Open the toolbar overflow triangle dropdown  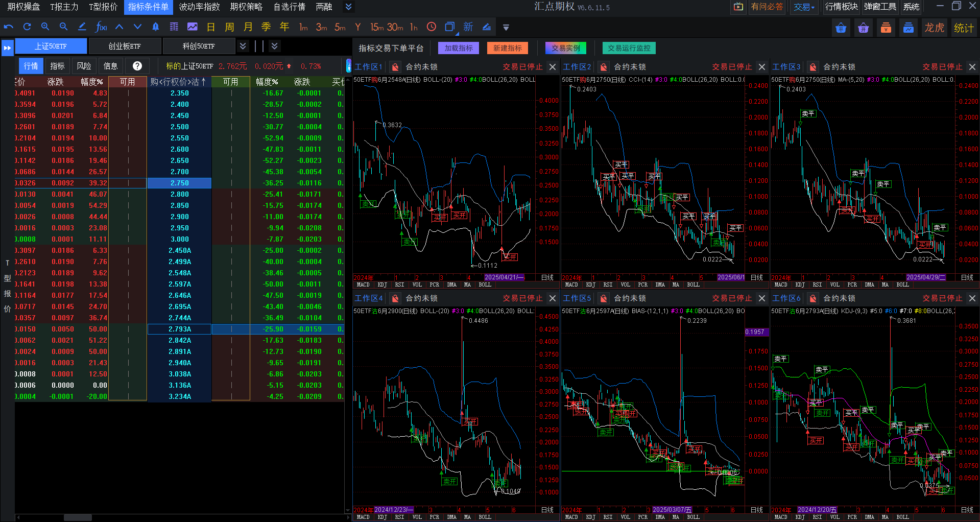506,28
